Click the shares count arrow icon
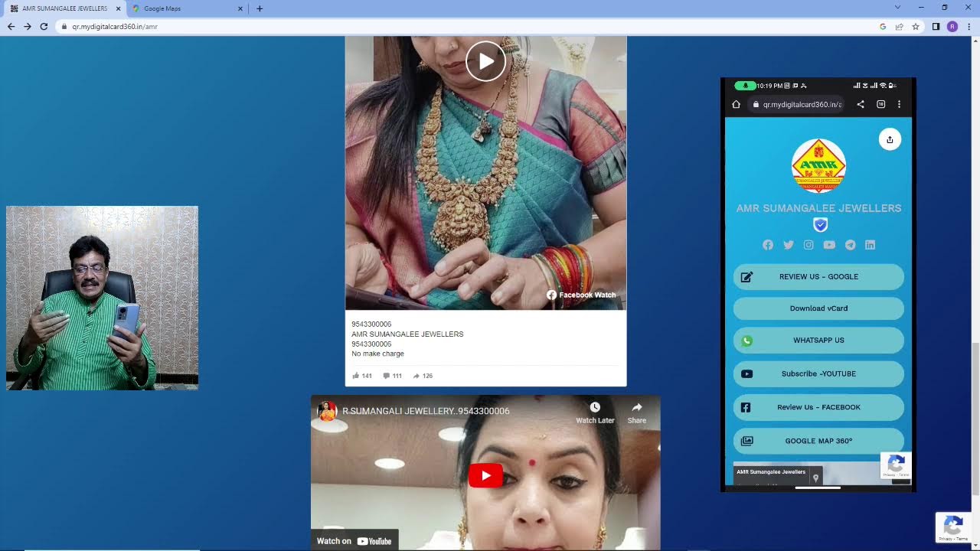 (416, 376)
